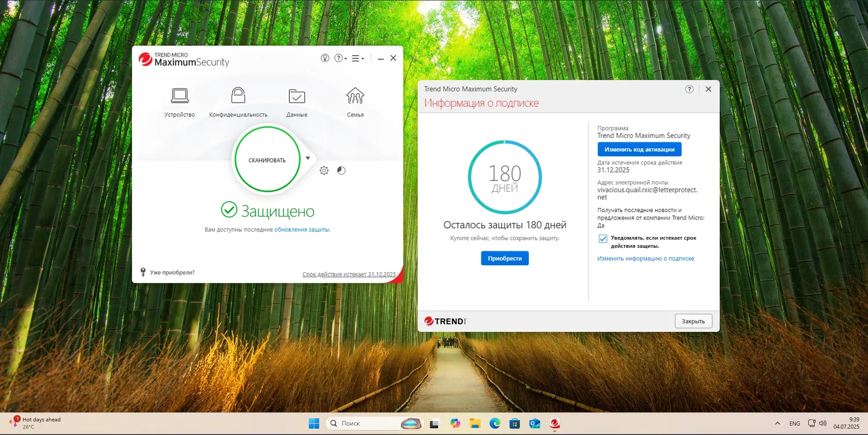The image size is (868, 435).
Task: Enable the expiration notification checkbox
Action: click(602, 238)
